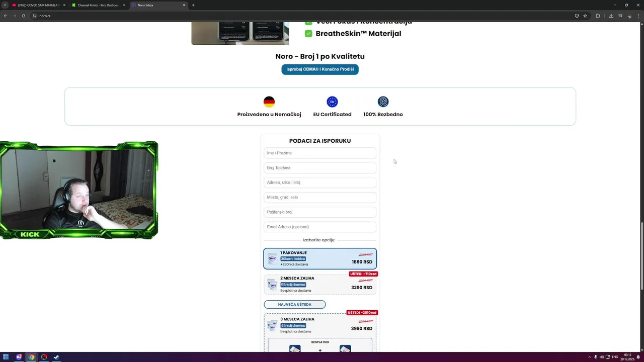Image resolution: width=644 pixels, height=362 pixels.
Task: Click the 3990 RSD price
Action: point(362,328)
